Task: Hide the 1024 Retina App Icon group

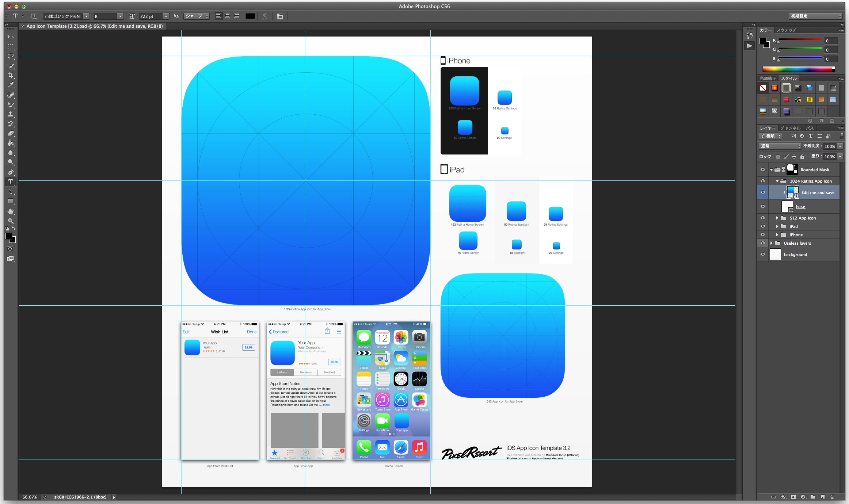Action: point(763,181)
